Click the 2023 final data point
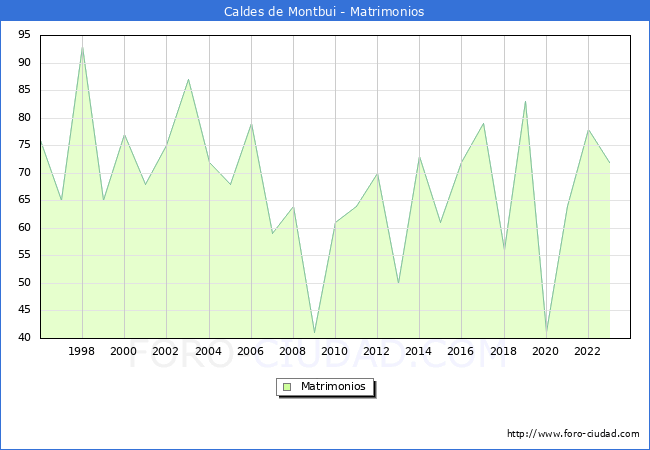Screen dimensions: 650x450 pyautogui.click(x=609, y=162)
